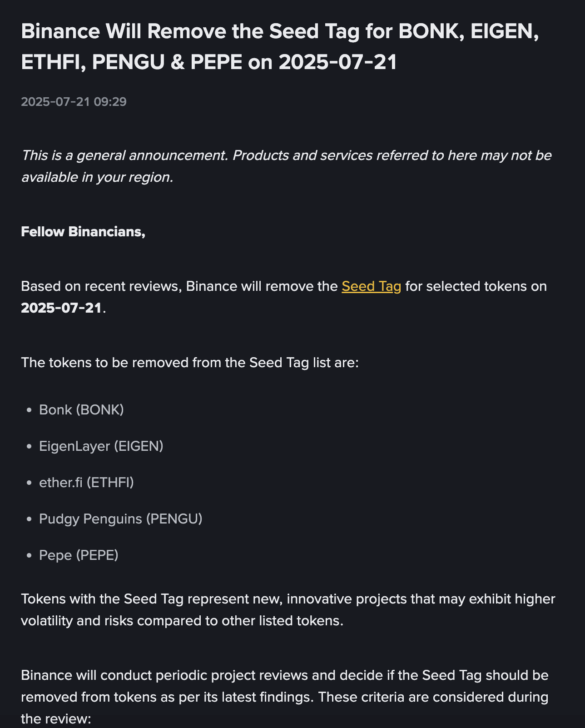Open the Seed Tag hyperlink
Image resolution: width=585 pixels, height=728 pixels.
coord(371,286)
